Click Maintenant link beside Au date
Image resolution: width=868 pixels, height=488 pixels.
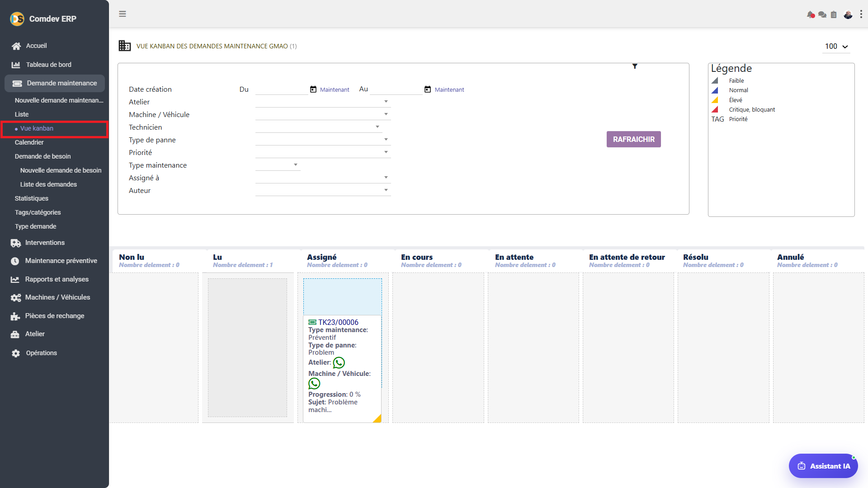point(449,90)
